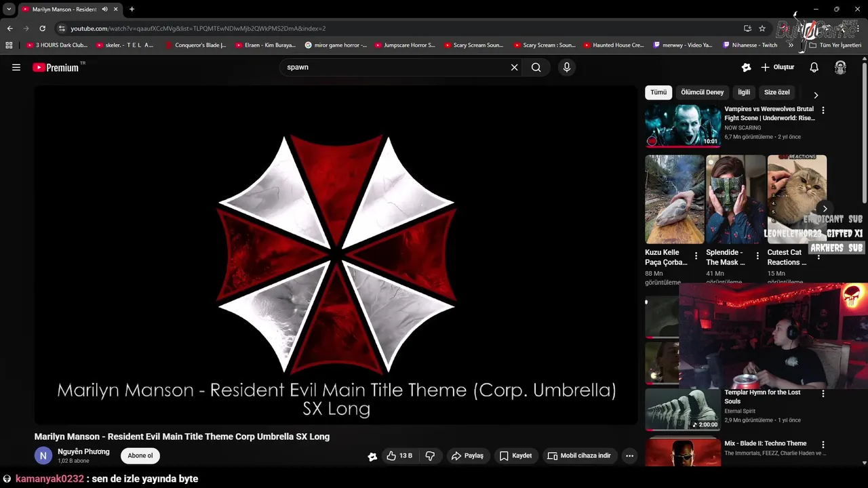Select the Tümü filter chip
This screenshot has width=868, height=488.
click(658, 92)
